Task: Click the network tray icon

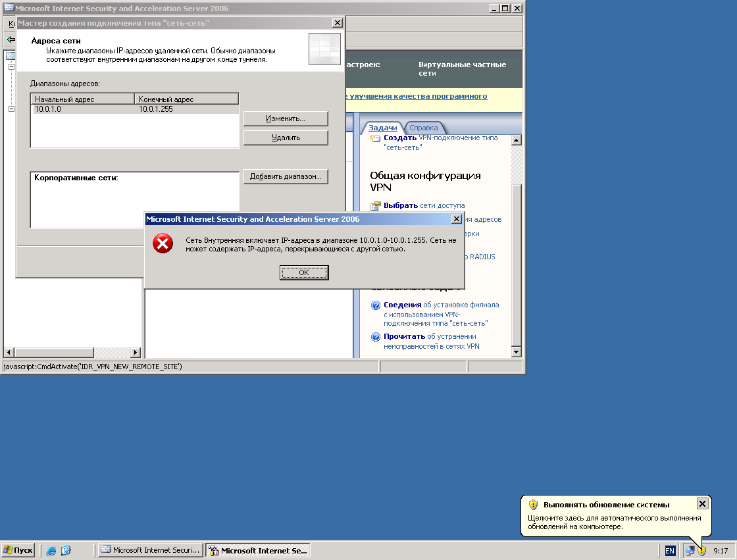Action: coord(690,551)
